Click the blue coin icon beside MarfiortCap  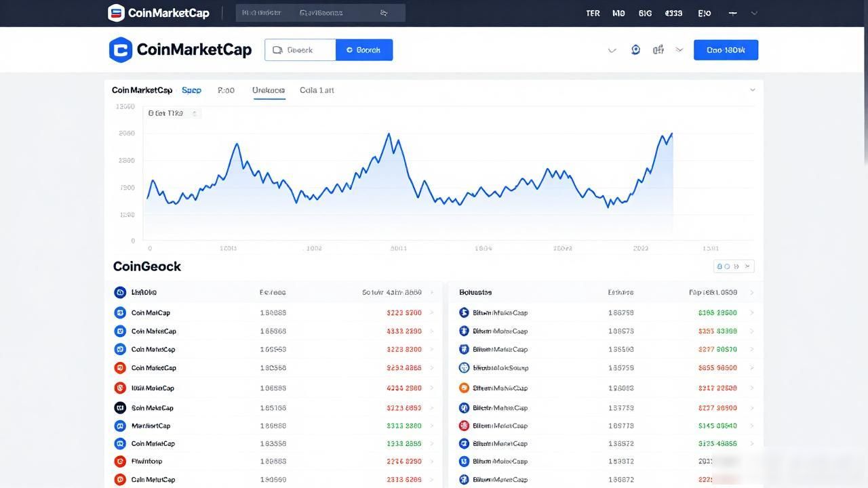pos(120,426)
